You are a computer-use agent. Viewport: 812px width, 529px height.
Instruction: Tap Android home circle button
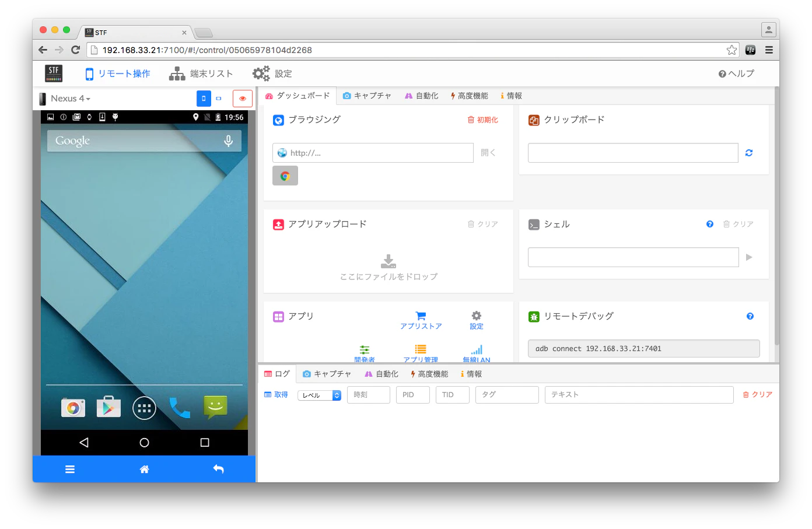pyautogui.click(x=144, y=443)
